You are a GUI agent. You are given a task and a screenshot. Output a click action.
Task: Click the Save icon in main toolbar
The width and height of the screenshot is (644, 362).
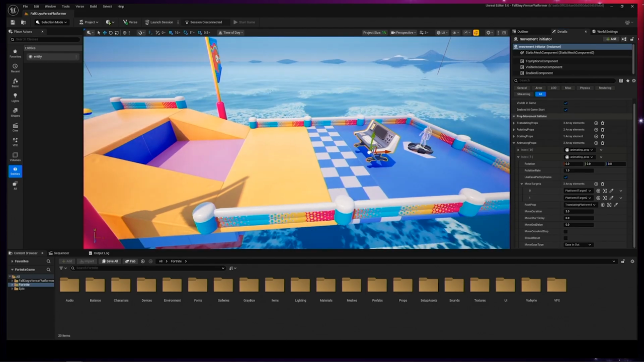click(13, 22)
